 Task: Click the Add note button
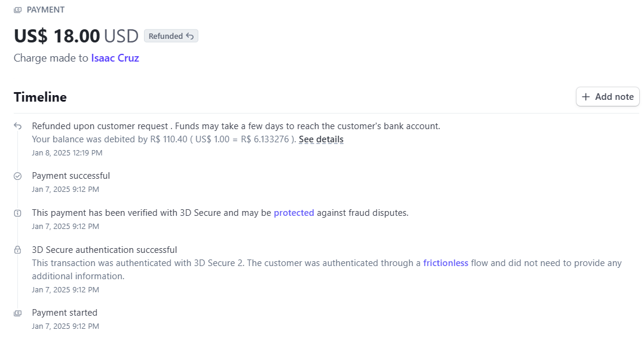[608, 97]
